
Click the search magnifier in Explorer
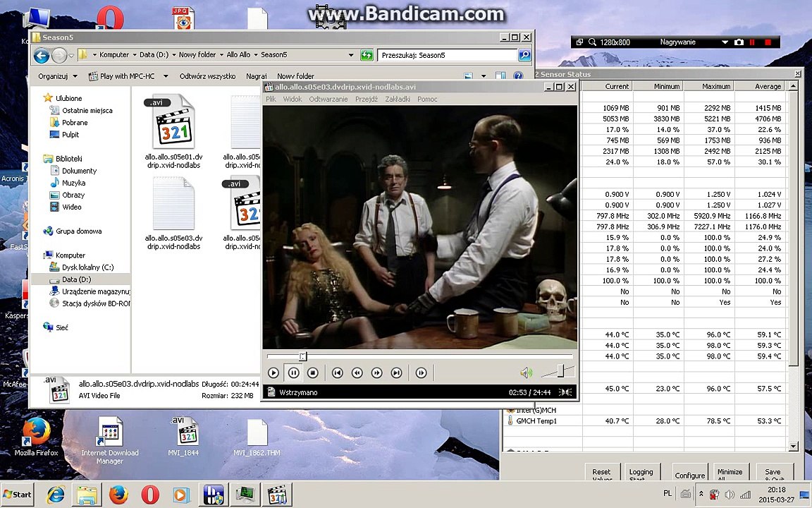click(x=524, y=55)
